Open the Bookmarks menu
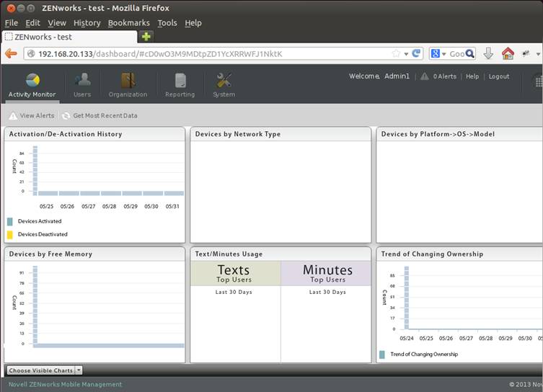The image size is (543, 392). 129,23
